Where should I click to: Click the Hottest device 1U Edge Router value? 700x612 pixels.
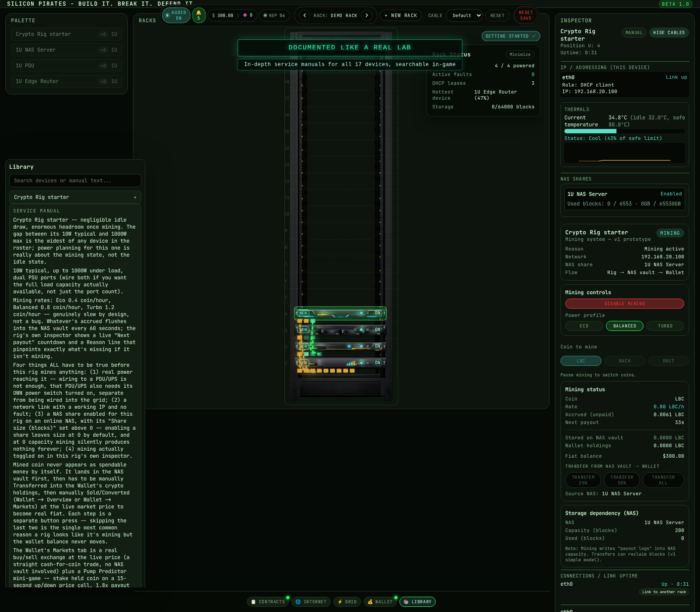(495, 95)
